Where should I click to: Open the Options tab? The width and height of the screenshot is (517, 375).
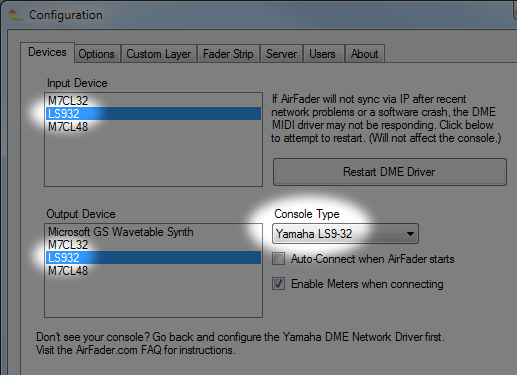point(97,54)
